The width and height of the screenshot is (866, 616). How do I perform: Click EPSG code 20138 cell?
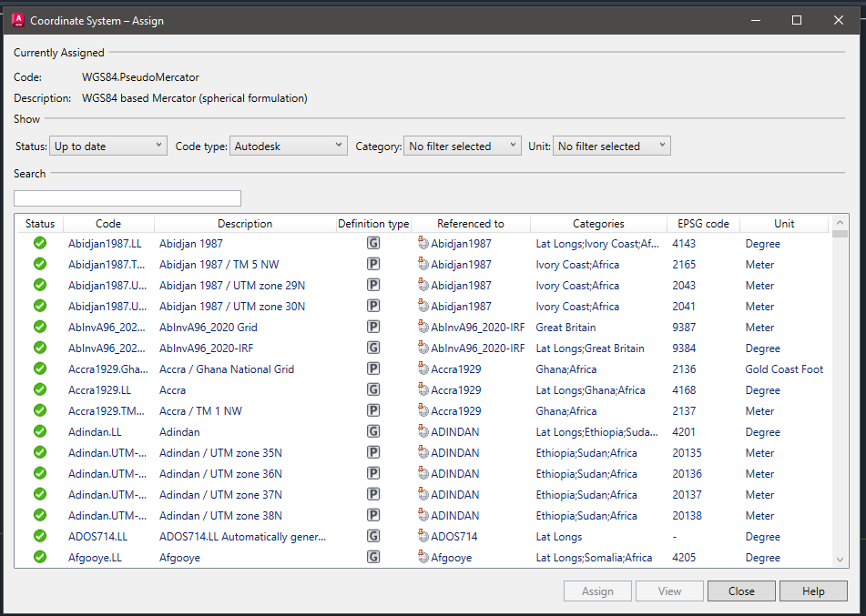(687, 516)
